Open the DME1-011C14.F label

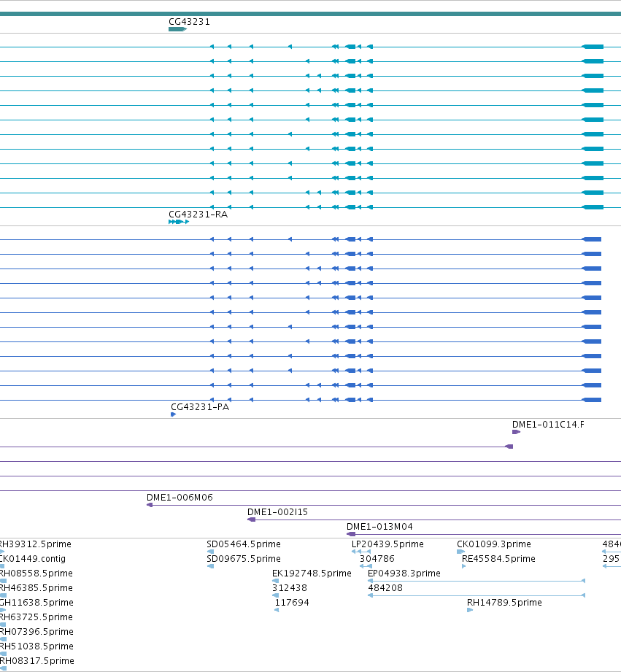548,424
